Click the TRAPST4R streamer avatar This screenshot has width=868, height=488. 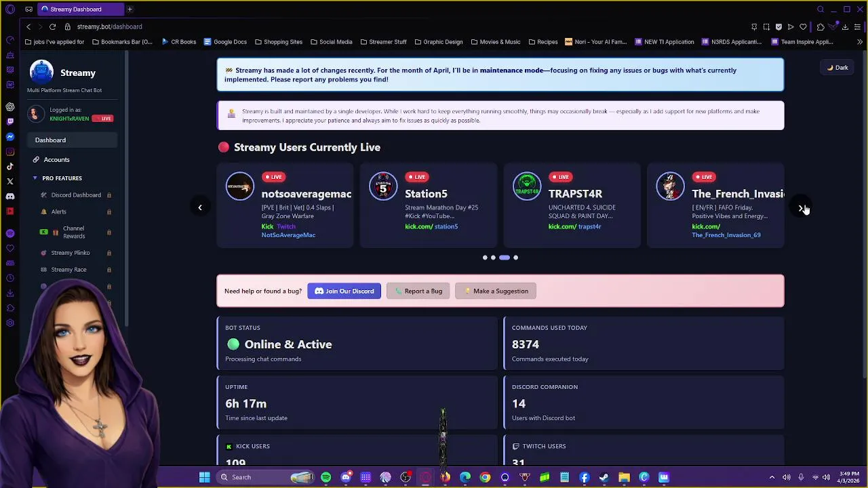(x=527, y=186)
